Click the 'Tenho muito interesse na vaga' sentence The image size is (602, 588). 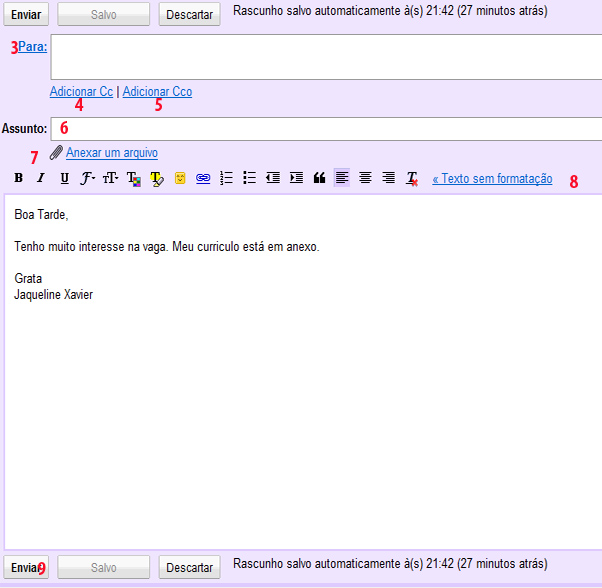click(91, 246)
